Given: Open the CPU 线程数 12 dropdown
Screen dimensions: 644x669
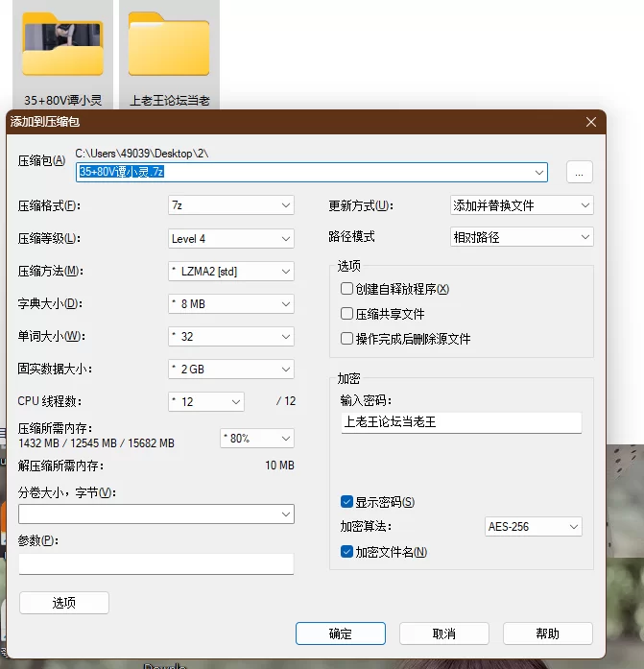Looking at the screenshot, I should pos(206,402).
